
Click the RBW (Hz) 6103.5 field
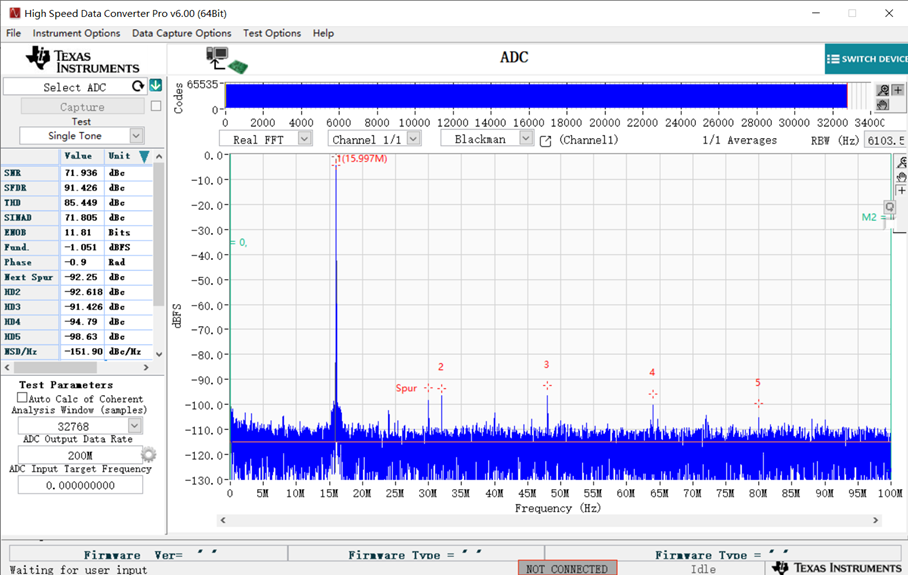(x=885, y=140)
